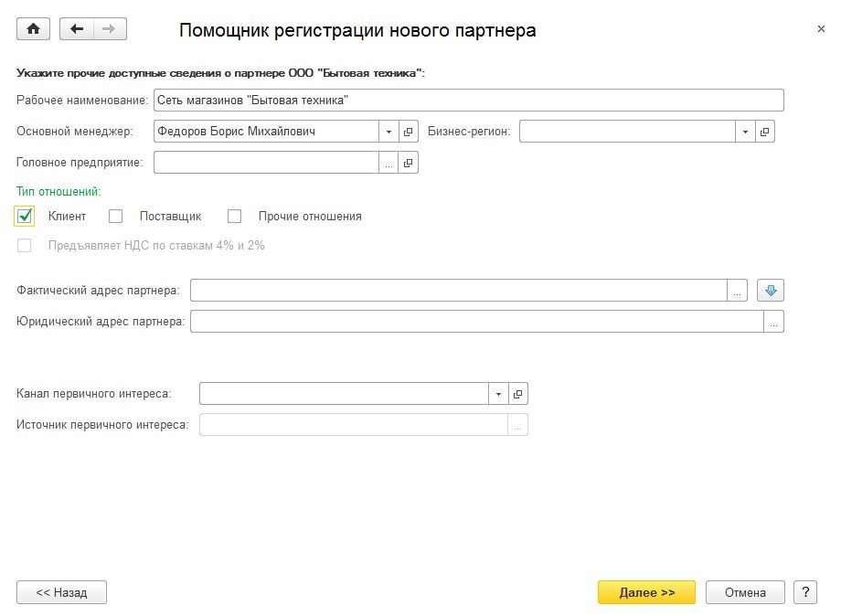
Task: Expand the Основной менеджер dropdown list
Action: [x=389, y=132]
